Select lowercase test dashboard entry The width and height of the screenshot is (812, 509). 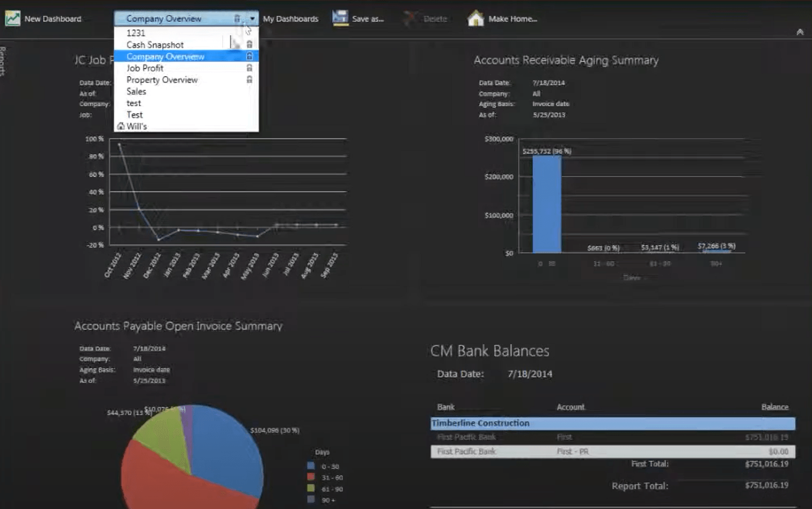tap(186, 103)
